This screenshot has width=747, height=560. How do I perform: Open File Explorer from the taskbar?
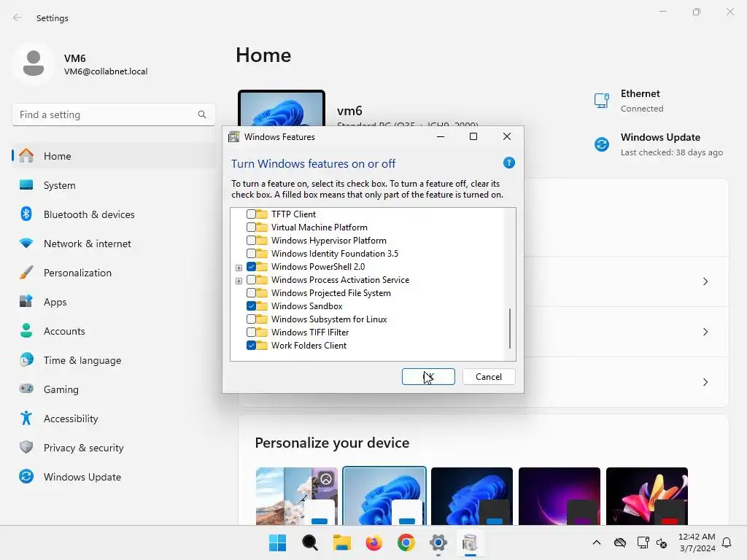[x=341, y=542]
